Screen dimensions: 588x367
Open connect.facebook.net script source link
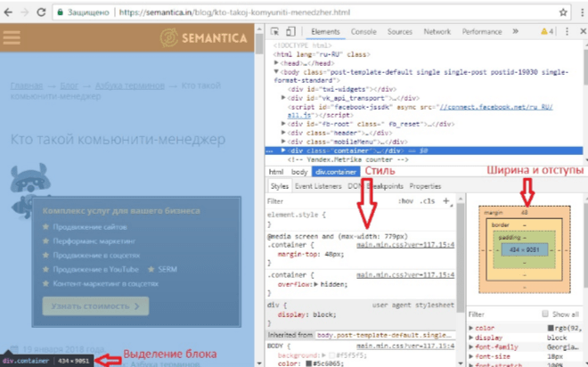(495, 107)
